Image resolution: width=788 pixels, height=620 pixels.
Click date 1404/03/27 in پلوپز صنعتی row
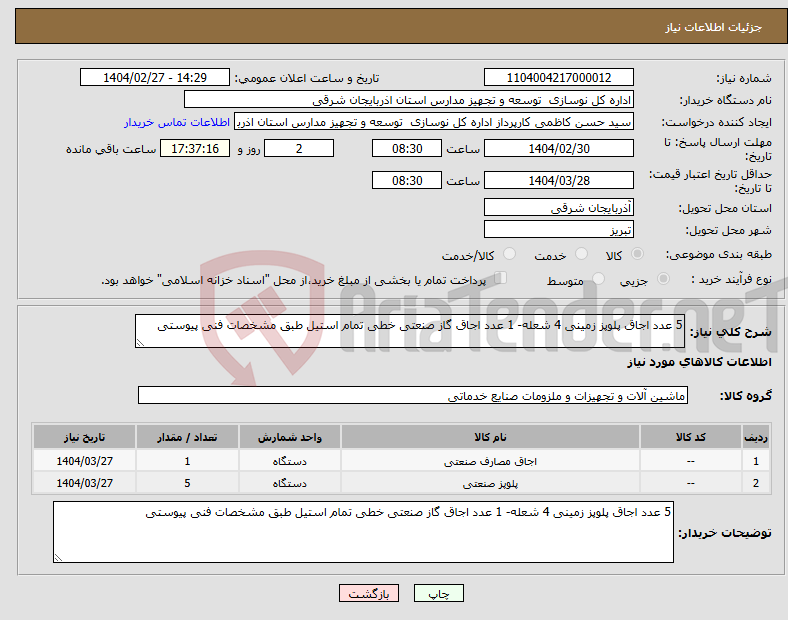(84, 483)
